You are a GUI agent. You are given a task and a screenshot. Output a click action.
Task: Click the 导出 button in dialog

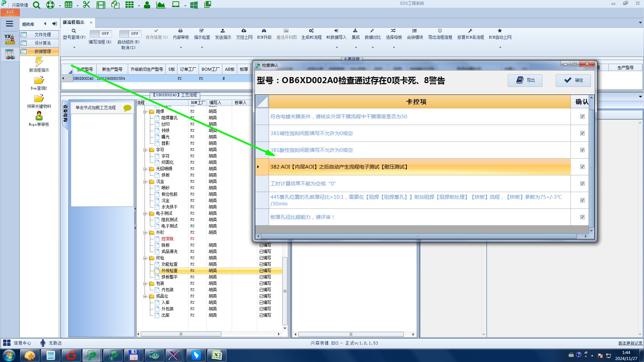[x=525, y=80]
